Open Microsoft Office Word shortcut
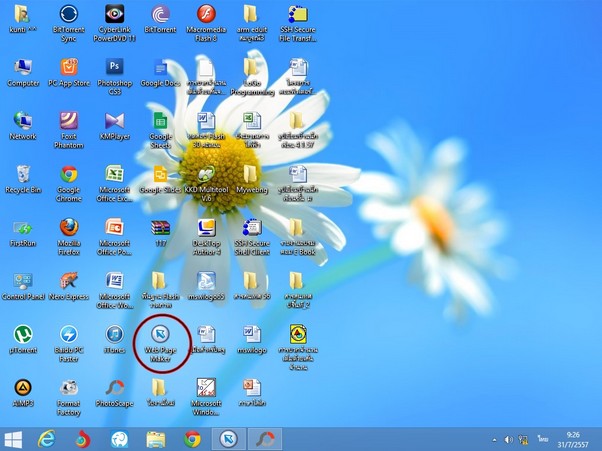This screenshot has height=451, width=602. (x=114, y=290)
